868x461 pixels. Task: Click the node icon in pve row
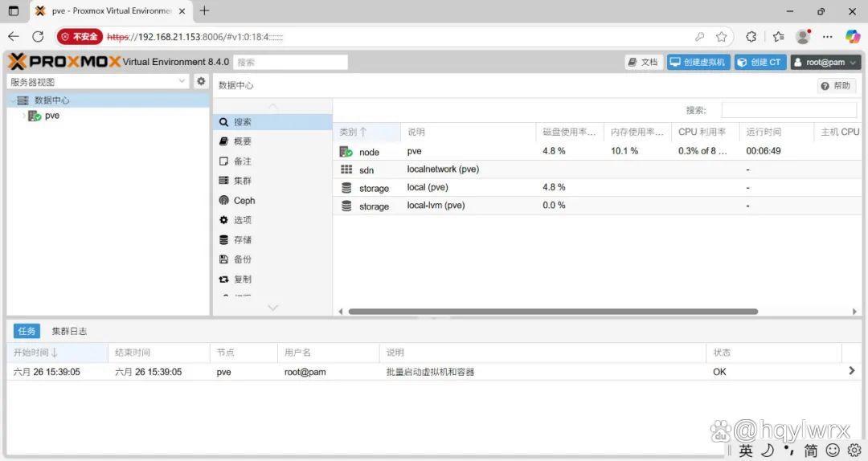346,152
